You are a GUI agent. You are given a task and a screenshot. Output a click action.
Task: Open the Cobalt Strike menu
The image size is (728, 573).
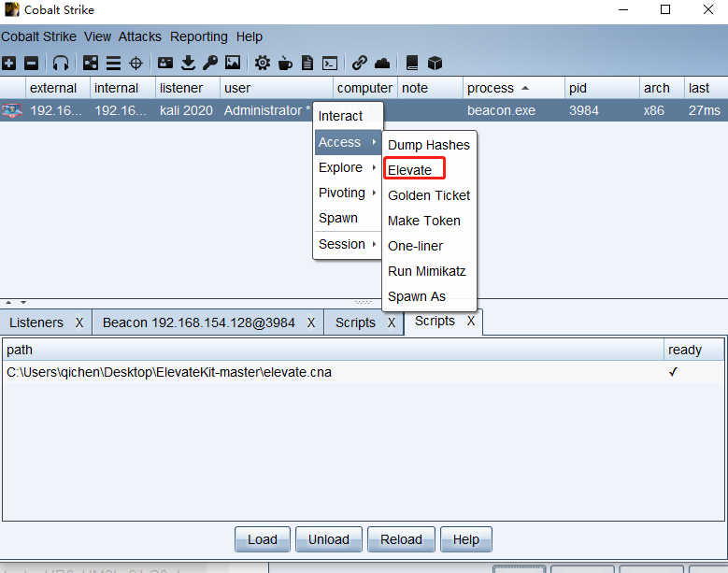38,36
